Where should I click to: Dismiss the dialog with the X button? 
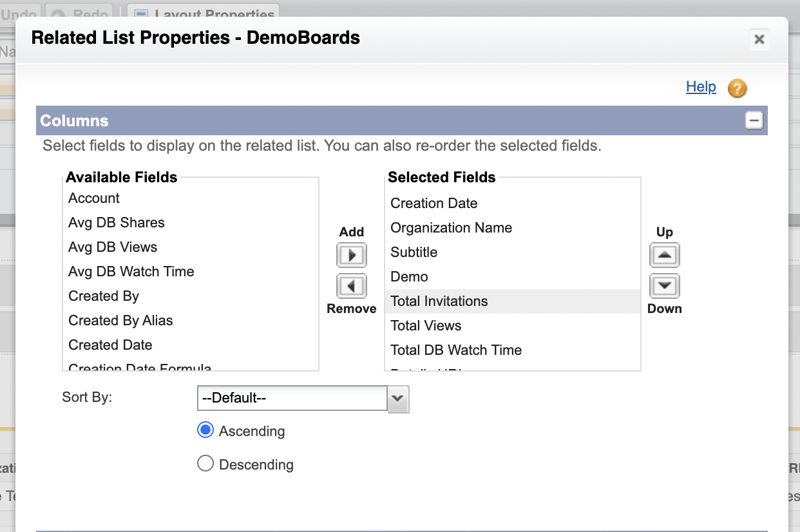click(759, 39)
